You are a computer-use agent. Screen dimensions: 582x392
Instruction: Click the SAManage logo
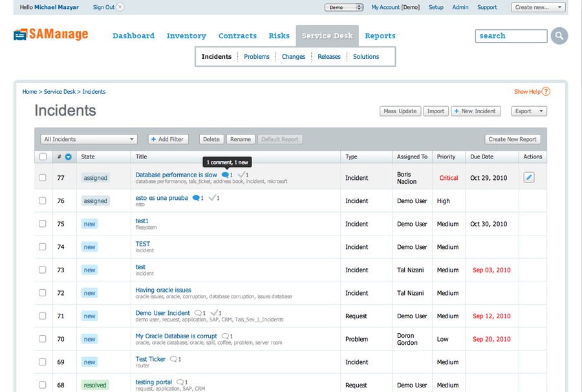pyautogui.click(x=51, y=34)
